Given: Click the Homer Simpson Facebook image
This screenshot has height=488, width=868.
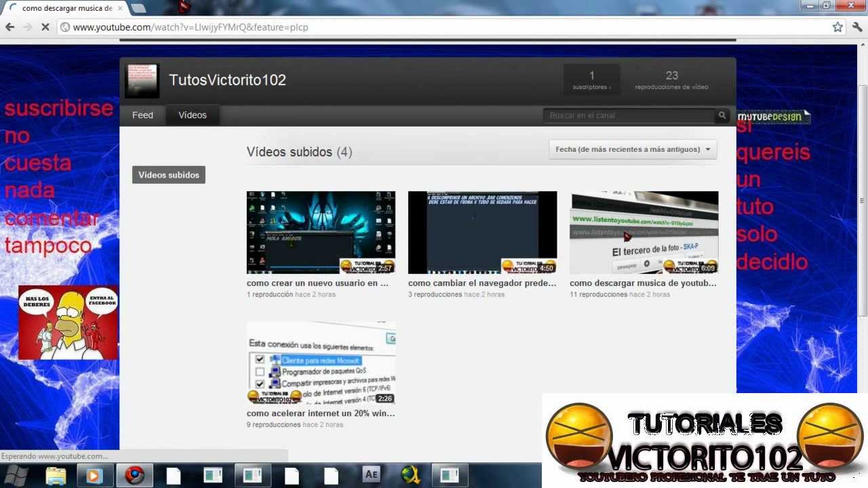Looking at the screenshot, I should coord(68,323).
